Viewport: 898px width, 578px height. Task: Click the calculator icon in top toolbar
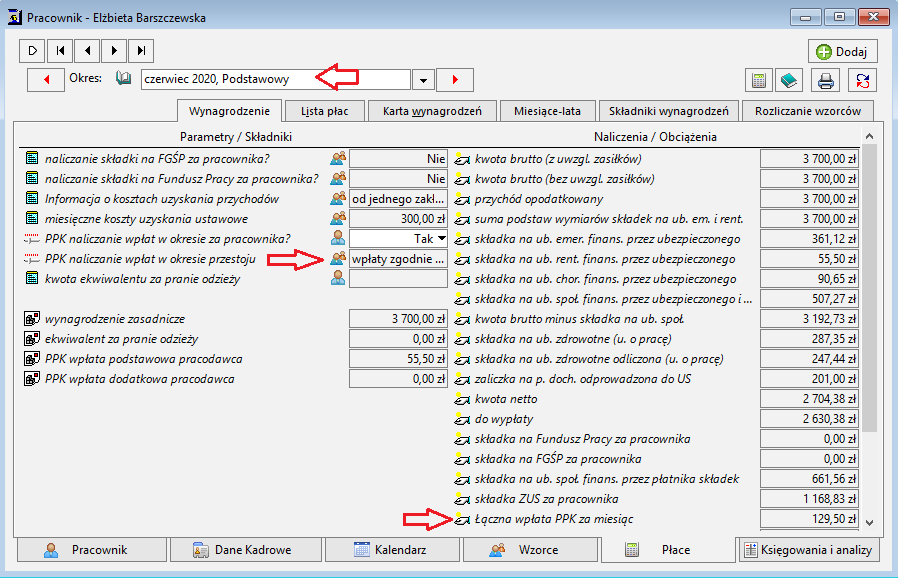coord(759,80)
